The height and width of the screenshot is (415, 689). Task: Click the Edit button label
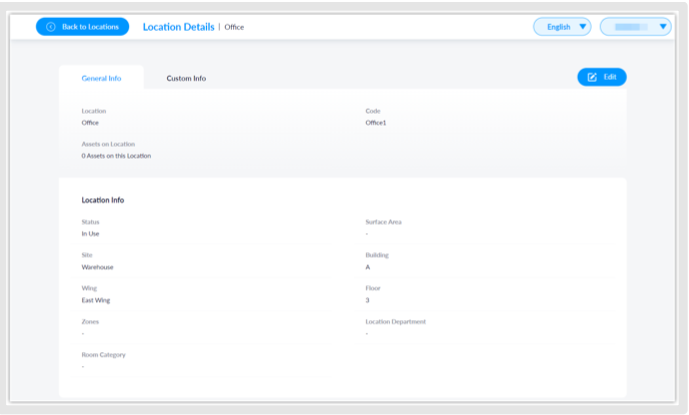(x=610, y=77)
